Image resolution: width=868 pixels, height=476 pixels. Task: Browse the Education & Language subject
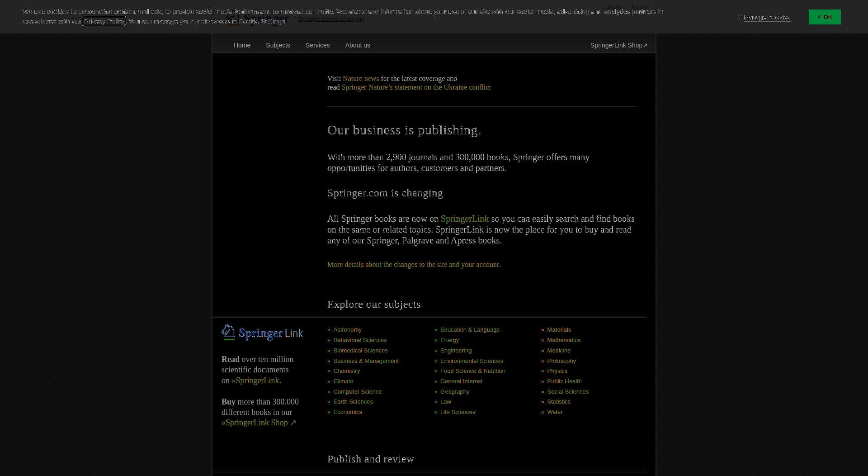click(470, 330)
